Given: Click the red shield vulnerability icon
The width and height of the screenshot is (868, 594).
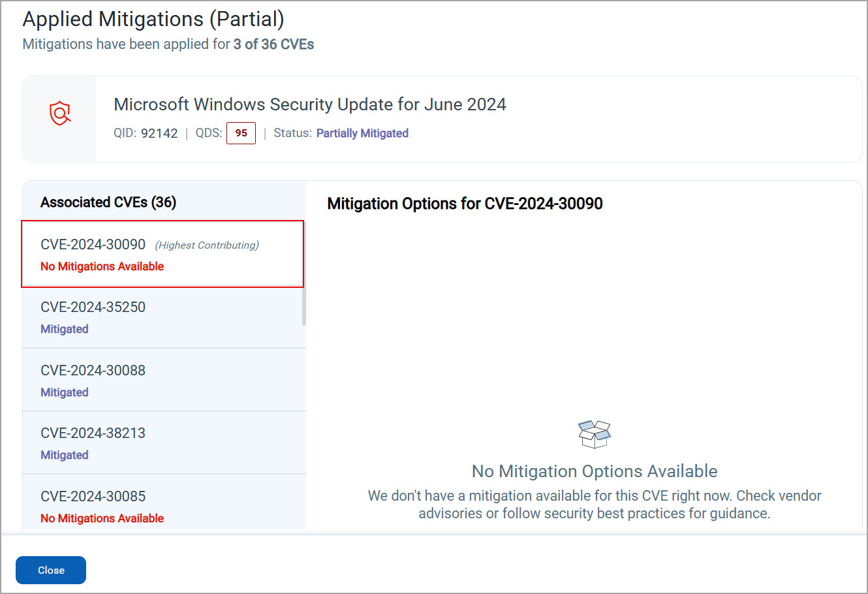Looking at the screenshot, I should 60,114.
